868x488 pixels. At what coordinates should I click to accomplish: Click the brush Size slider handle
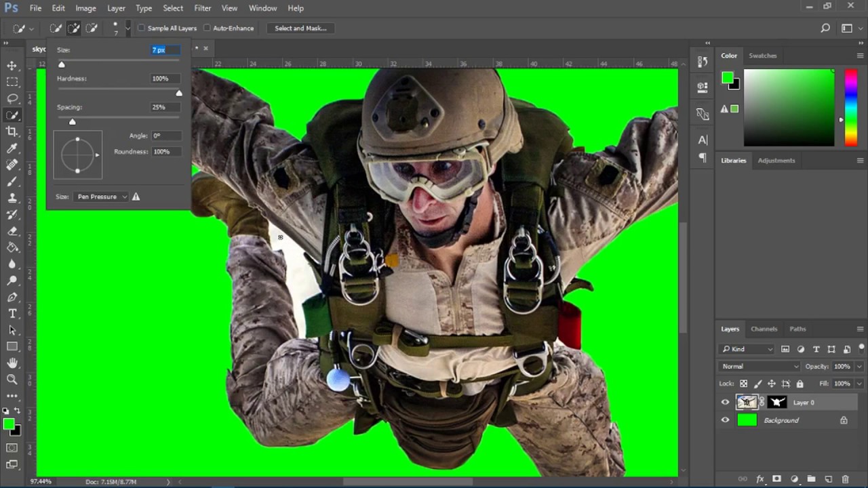point(62,64)
